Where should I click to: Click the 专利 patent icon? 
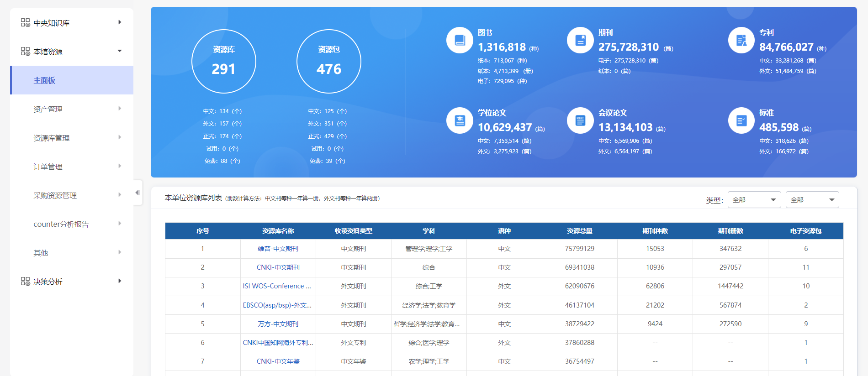(741, 40)
